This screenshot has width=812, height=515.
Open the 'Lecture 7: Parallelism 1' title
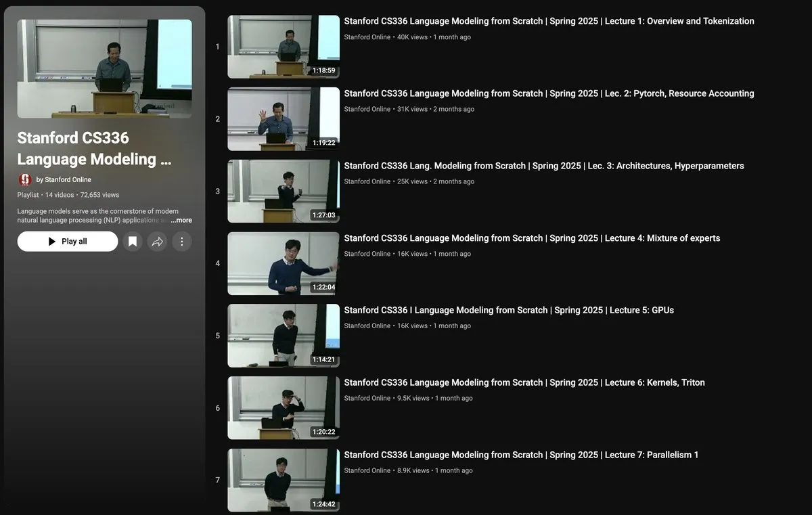tap(521, 455)
